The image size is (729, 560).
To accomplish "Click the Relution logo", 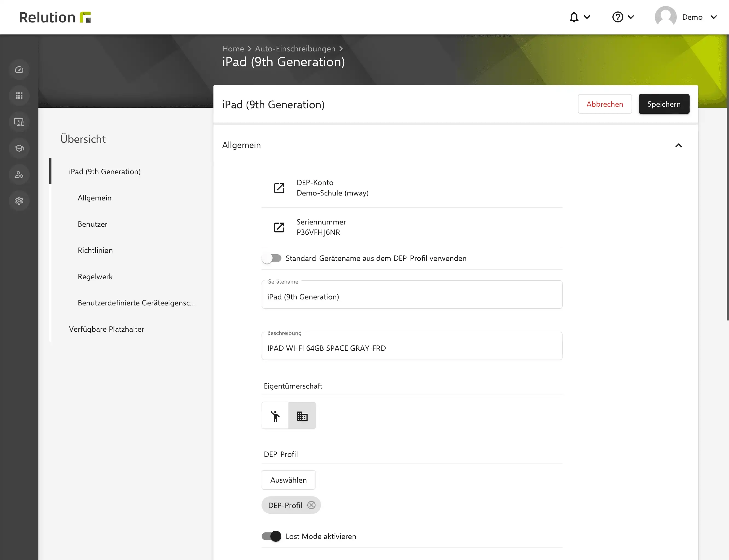I will [x=55, y=17].
